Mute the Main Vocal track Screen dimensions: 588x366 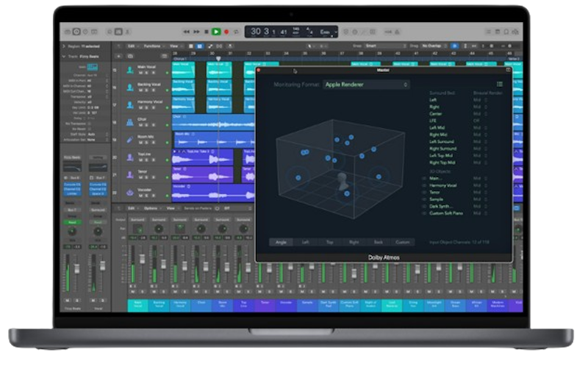coord(141,73)
